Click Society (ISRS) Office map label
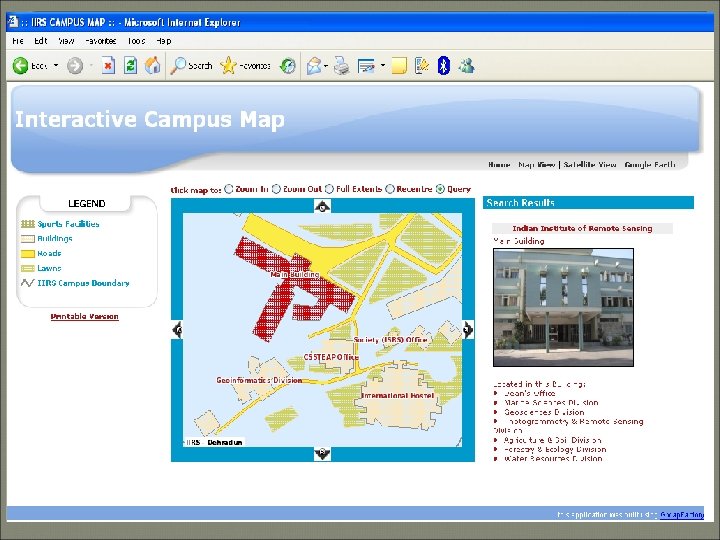720x540 pixels. (x=391, y=340)
